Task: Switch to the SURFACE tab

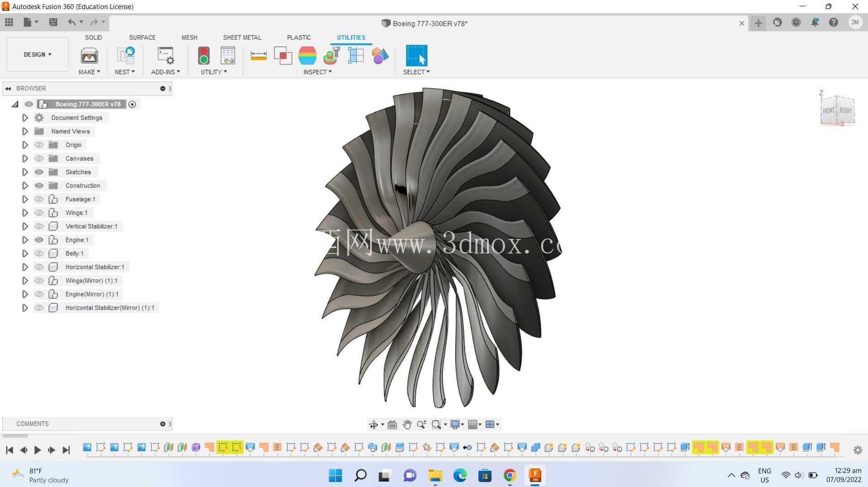Action: tap(142, 38)
